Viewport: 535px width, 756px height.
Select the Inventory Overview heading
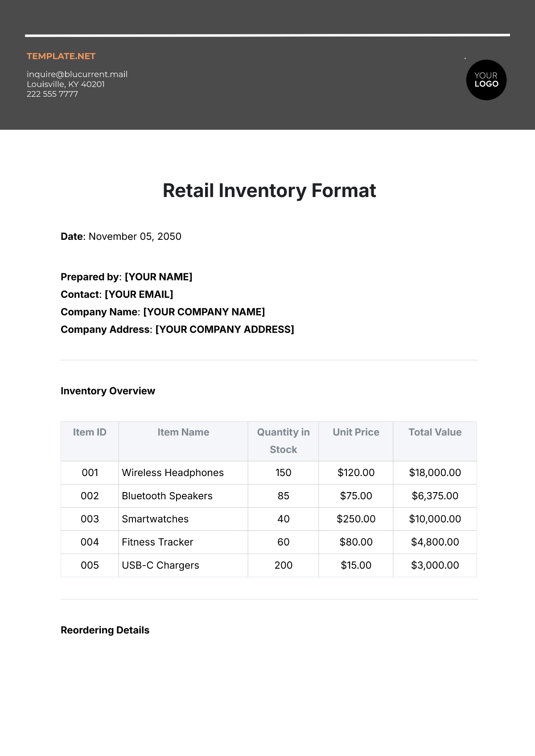[108, 391]
